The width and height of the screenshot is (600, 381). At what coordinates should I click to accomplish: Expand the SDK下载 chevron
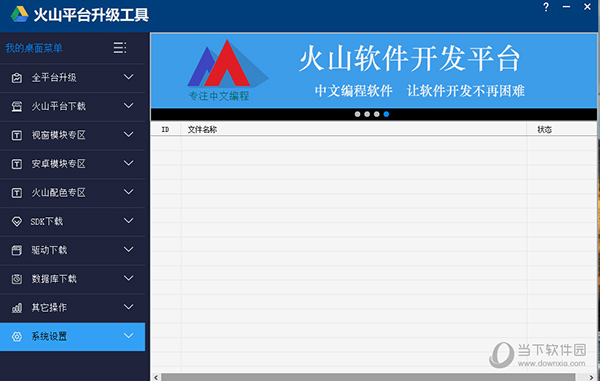129,220
